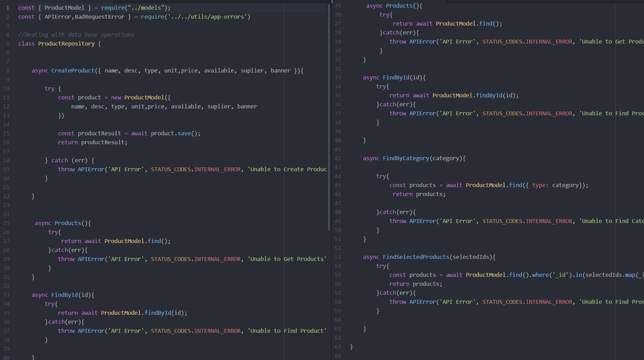644x360 pixels.
Task: Click 'Unable to Find Product' string in left pane
Action: 287,331
